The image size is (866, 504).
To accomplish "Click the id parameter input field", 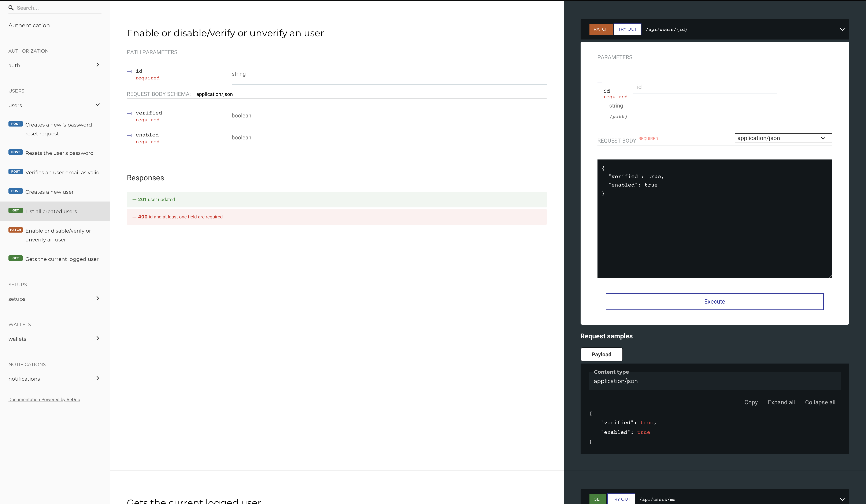I will tap(704, 87).
